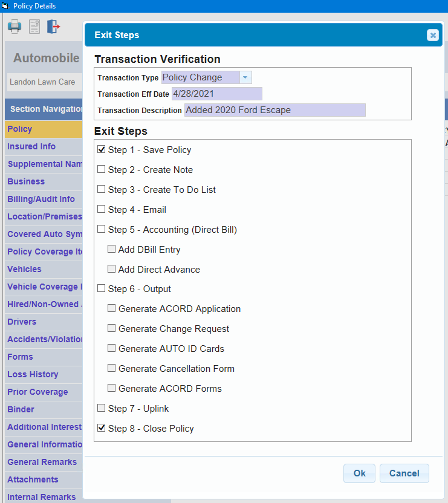448x503 pixels.
Task: Select Policy in section navigation
Action: click(44, 129)
